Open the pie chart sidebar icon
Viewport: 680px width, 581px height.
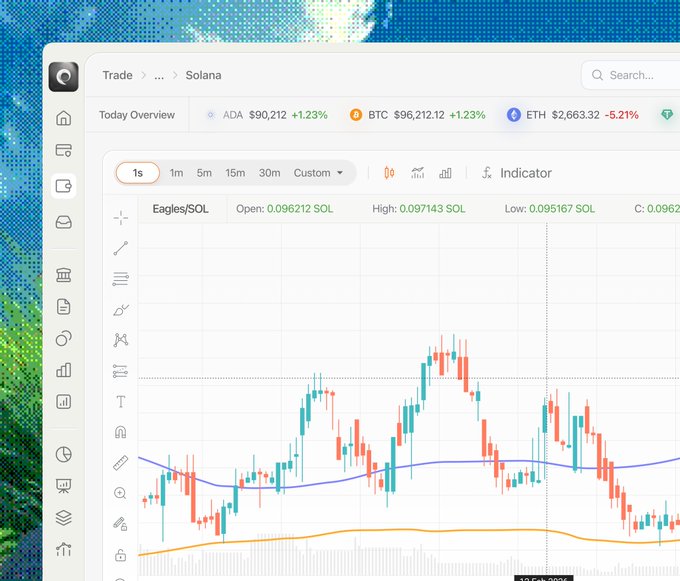[x=64, y=454]
